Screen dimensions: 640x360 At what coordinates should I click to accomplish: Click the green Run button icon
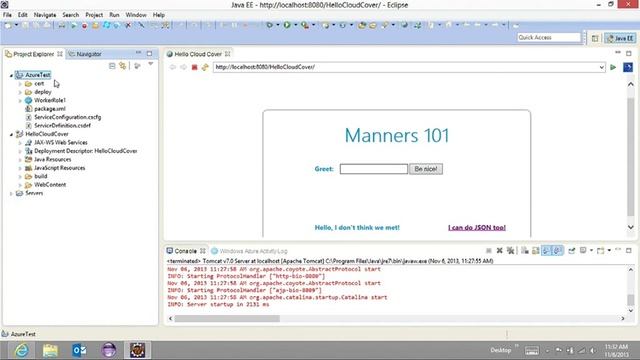click(287, 25)
